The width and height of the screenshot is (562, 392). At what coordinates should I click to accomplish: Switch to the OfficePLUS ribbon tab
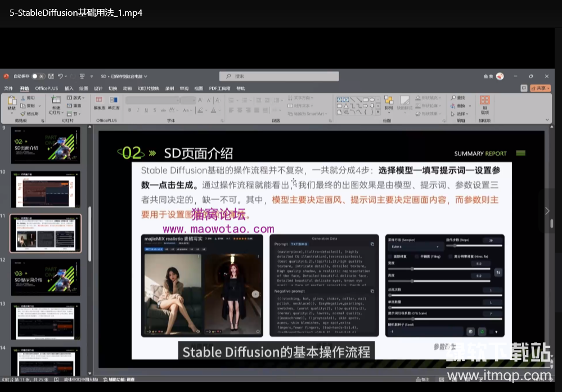coord(46,88)
